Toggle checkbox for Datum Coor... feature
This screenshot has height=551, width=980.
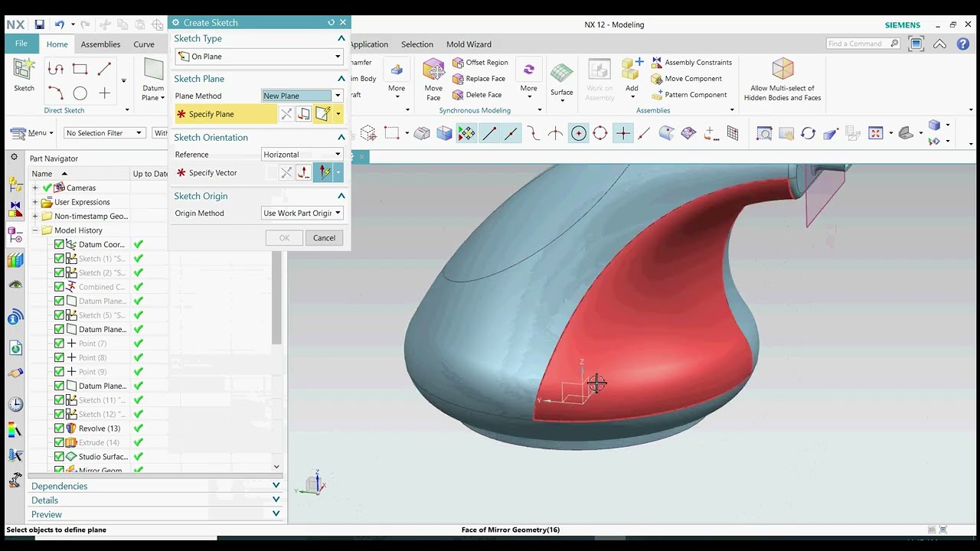pos(59,245)
